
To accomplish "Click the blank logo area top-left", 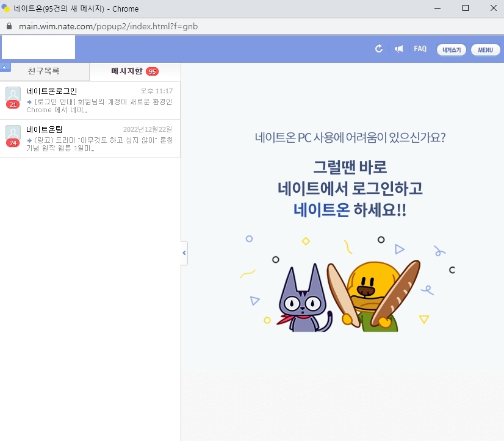I will pyautogui.click(x=38, y=47).
